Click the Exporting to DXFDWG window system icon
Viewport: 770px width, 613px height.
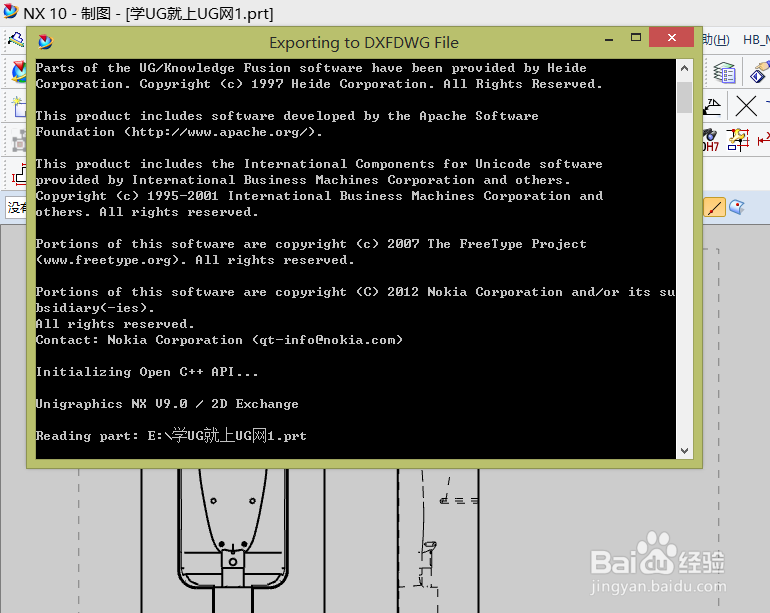45,42
